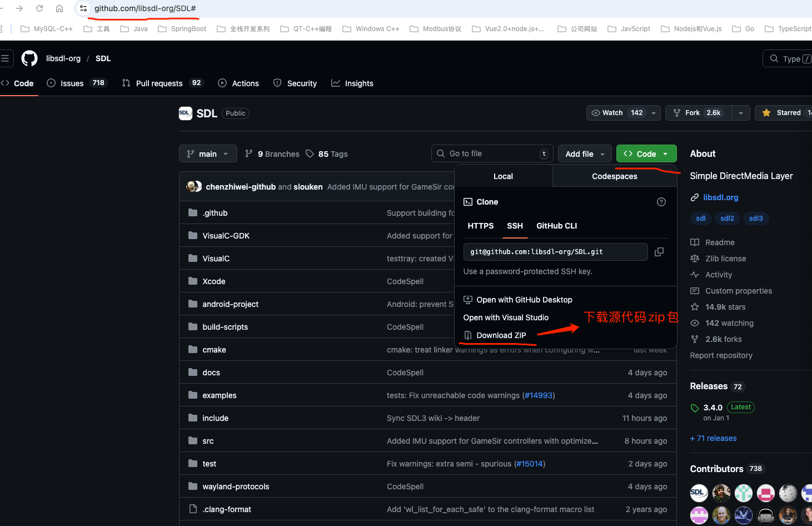
Task: Open the .github folder
Action: [215, 213]
